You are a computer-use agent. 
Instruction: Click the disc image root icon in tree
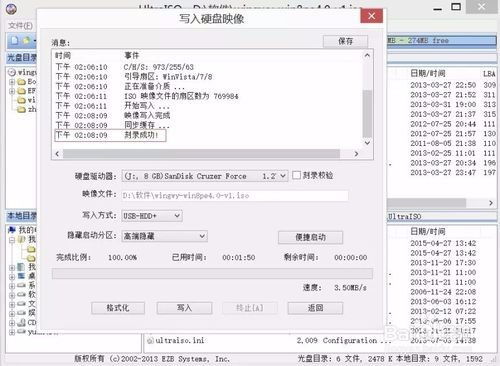(12, 72)
